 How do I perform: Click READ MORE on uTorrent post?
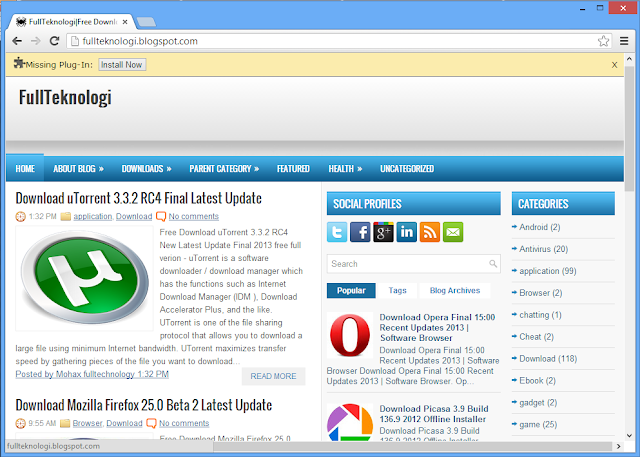pos(273,376)
